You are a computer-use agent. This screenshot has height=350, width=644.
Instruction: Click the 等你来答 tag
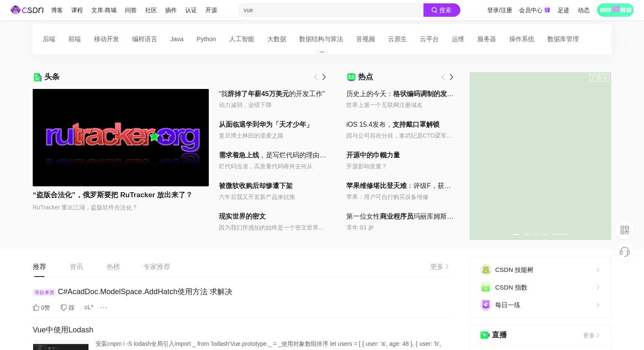[x=44, y=293]
